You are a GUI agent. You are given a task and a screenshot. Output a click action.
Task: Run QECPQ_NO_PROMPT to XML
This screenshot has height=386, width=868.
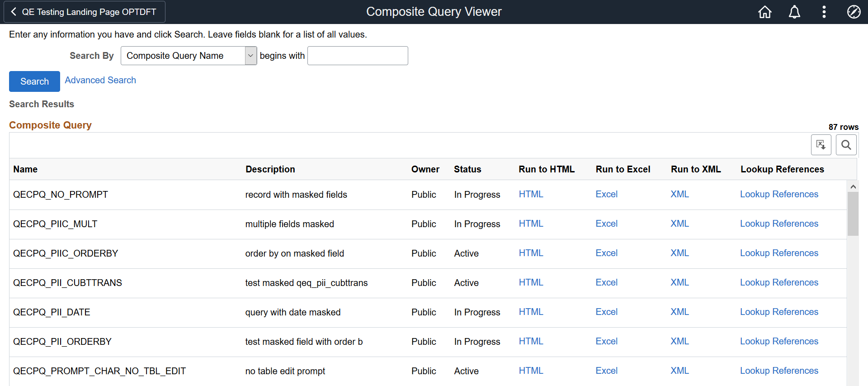[x=679, y=194]
